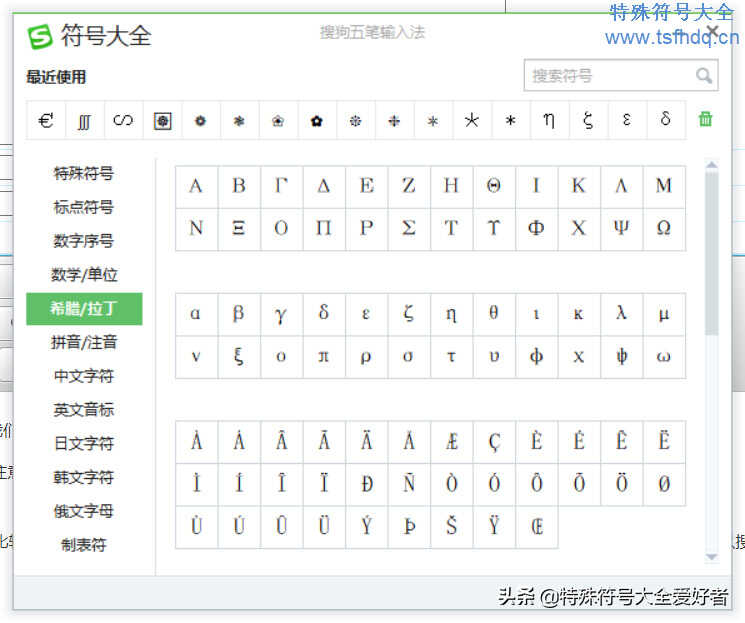Viewport: 745px width, 623px height.
Task: Go to the 日文字符 category
Action: (84, 444)
